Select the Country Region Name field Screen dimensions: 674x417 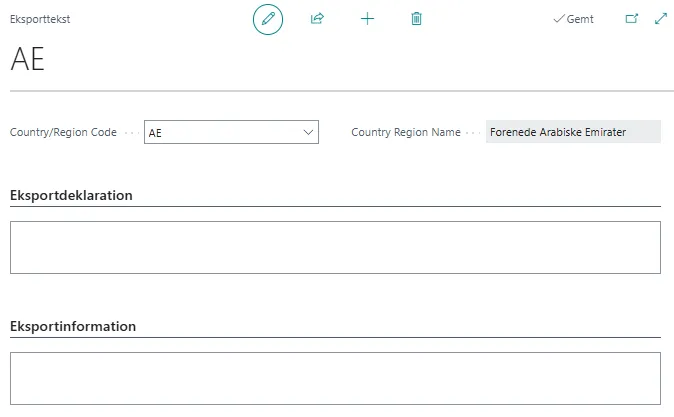pos(573,132)
